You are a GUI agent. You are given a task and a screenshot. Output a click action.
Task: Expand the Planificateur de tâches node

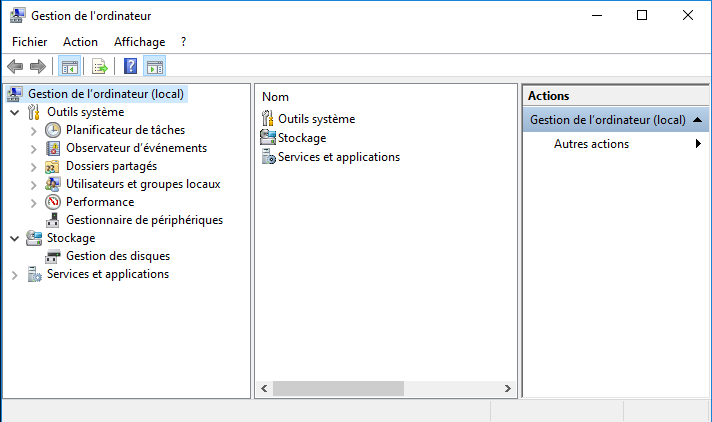click(33, 131)
